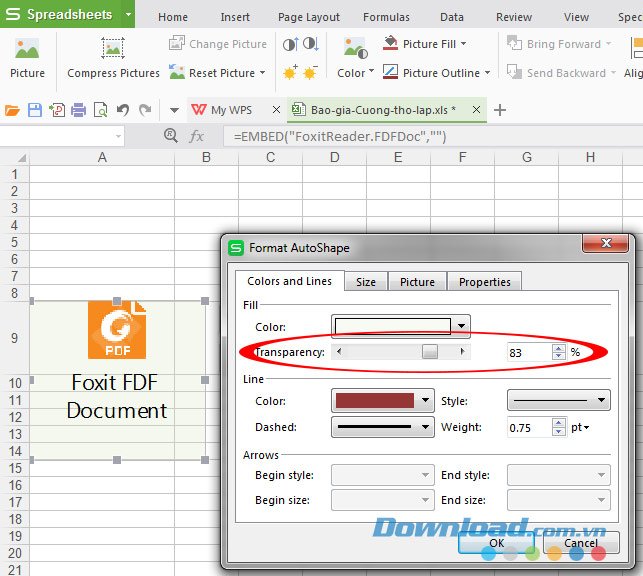Click the Transparency slider right arrow
Viewport: 643px width, 576px height.
pyautogui.click(x=463, y=351)
